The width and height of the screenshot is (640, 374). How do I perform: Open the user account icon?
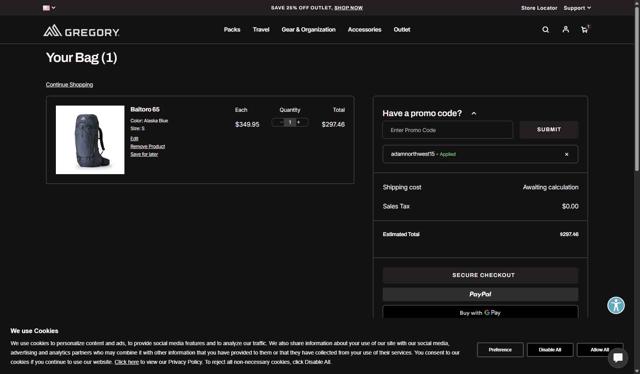click(565, 29)
